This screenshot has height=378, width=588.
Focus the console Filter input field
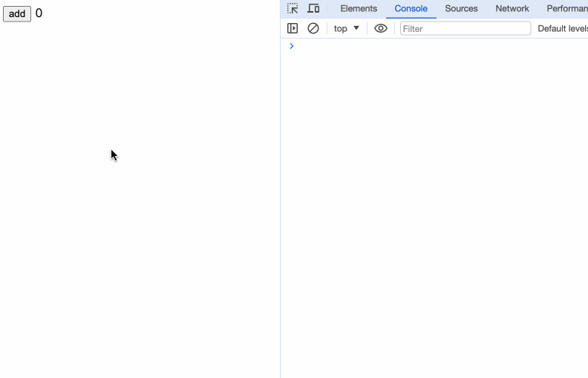[465, 28]
